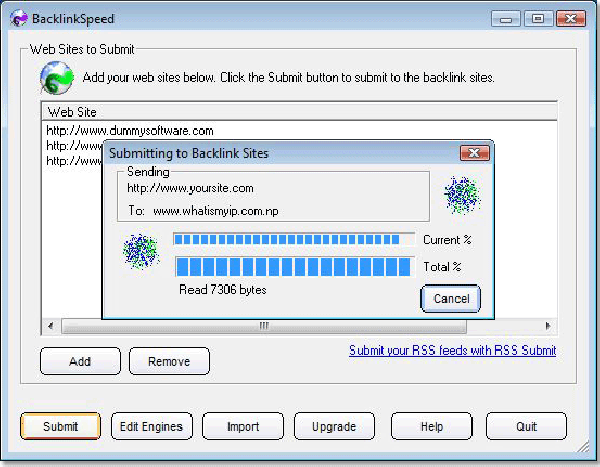This screenshot has width=600, height=467.
Task: Click the Remove button
Action: 169,361
